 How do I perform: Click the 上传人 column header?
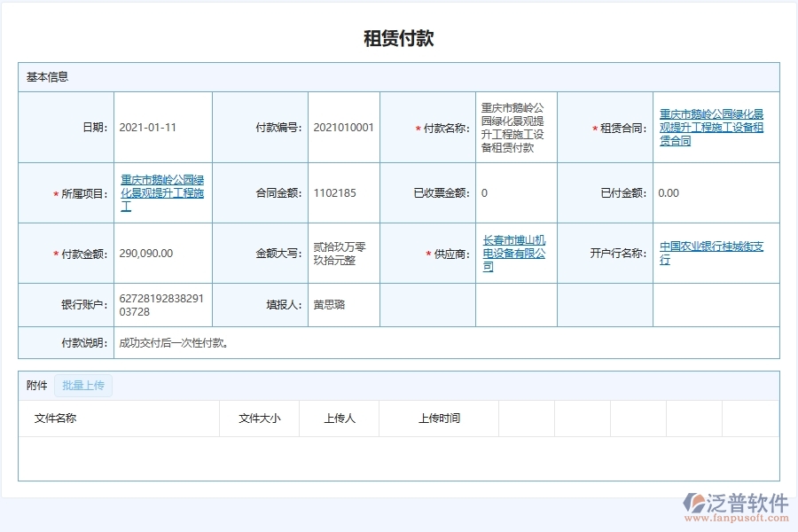coord(340,418)
